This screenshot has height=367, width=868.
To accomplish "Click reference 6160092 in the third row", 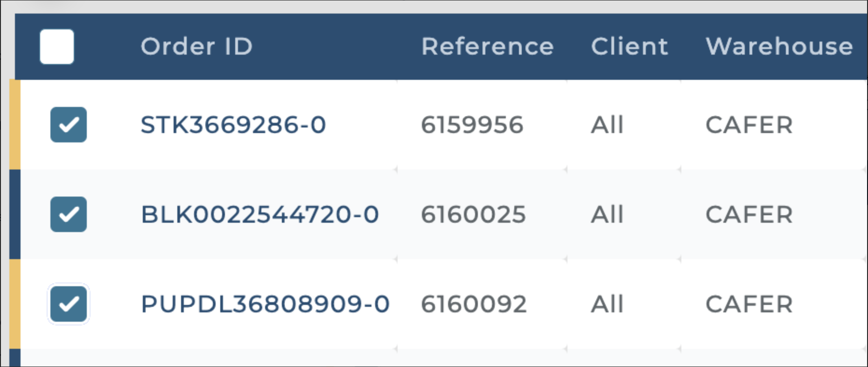I will pos(474,304).
